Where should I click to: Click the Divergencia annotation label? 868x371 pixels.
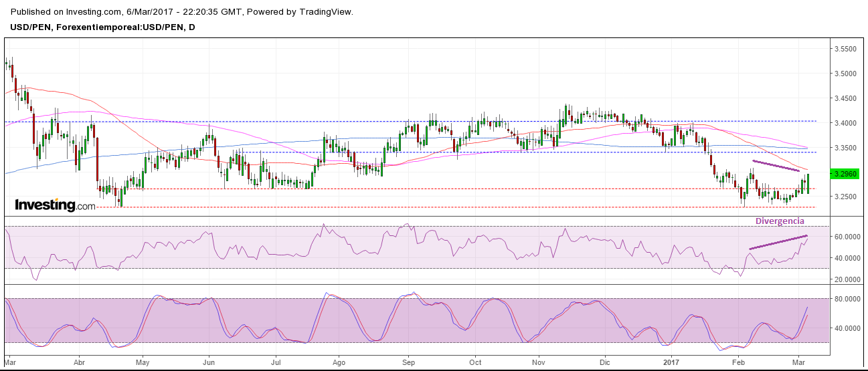pos(780,221)
